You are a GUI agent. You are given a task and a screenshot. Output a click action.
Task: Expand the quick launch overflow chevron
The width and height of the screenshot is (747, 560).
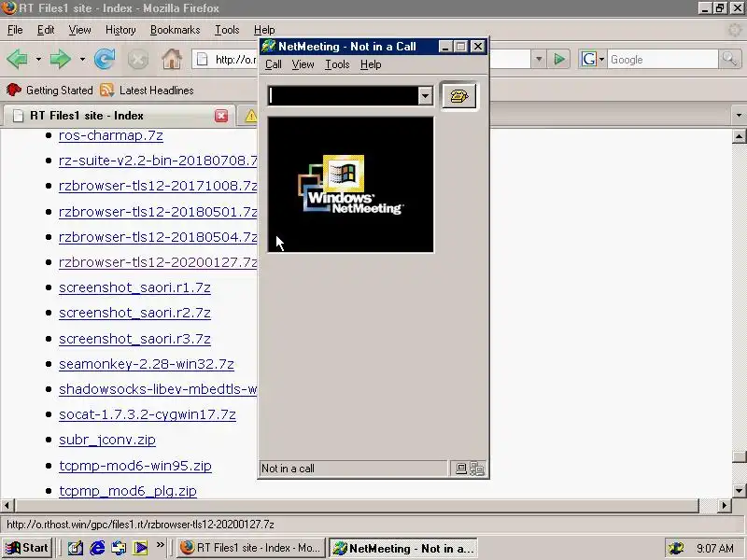click(160, 544)
